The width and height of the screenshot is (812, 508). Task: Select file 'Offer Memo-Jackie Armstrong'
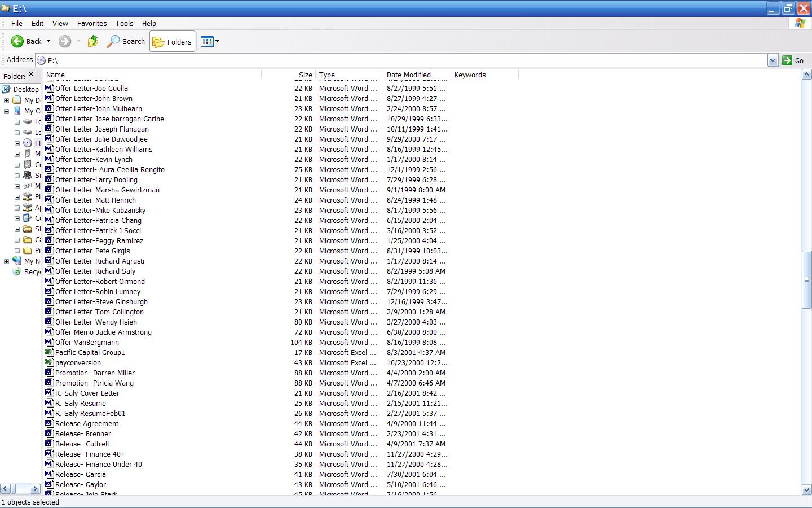pyautogui.click(x=103, y=332)
